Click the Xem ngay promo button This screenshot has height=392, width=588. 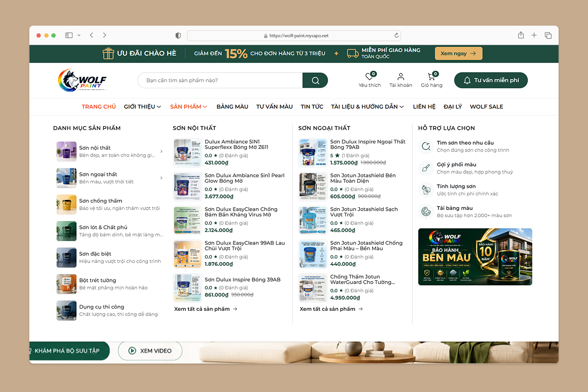click(x=458, y=53)
